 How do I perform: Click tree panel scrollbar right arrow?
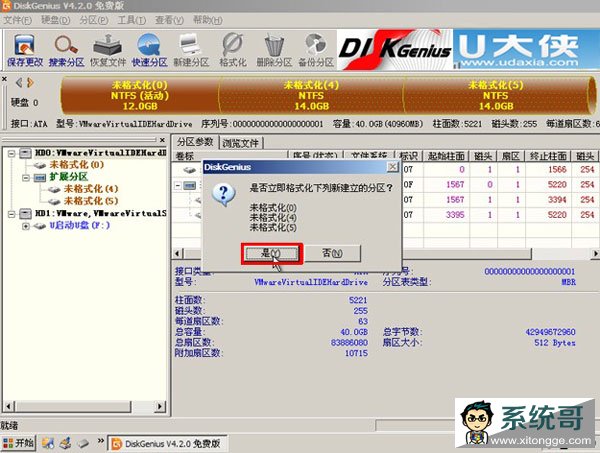coord(160,406)
